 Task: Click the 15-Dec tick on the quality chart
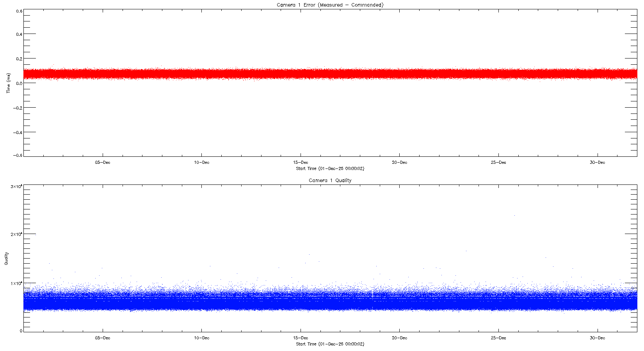tap(301, 338)
